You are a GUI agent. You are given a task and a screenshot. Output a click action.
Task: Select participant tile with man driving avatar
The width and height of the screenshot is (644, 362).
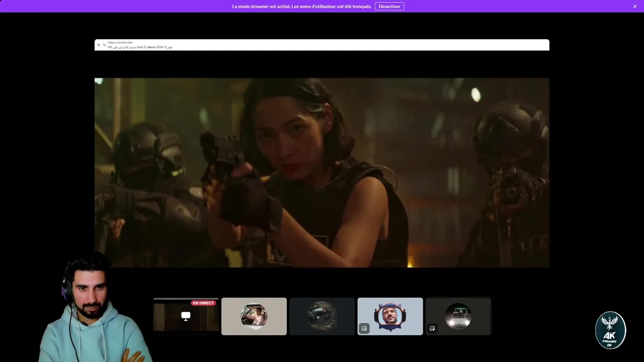254,316
